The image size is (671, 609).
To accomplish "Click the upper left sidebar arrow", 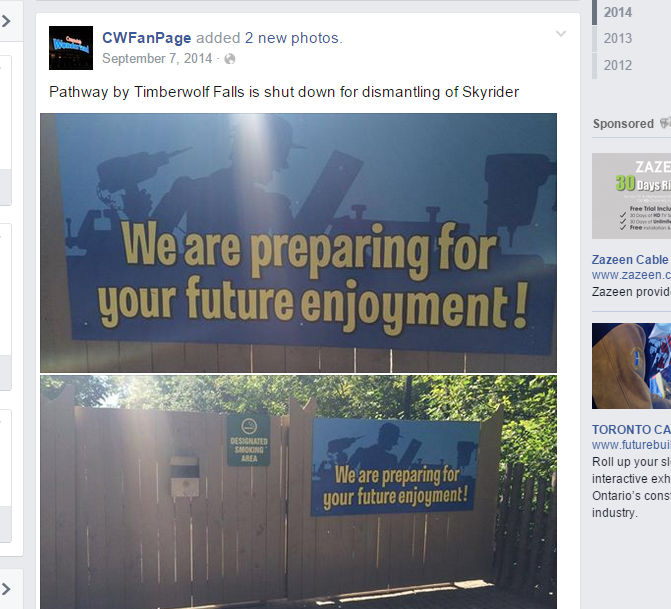I will click(6, 21).
